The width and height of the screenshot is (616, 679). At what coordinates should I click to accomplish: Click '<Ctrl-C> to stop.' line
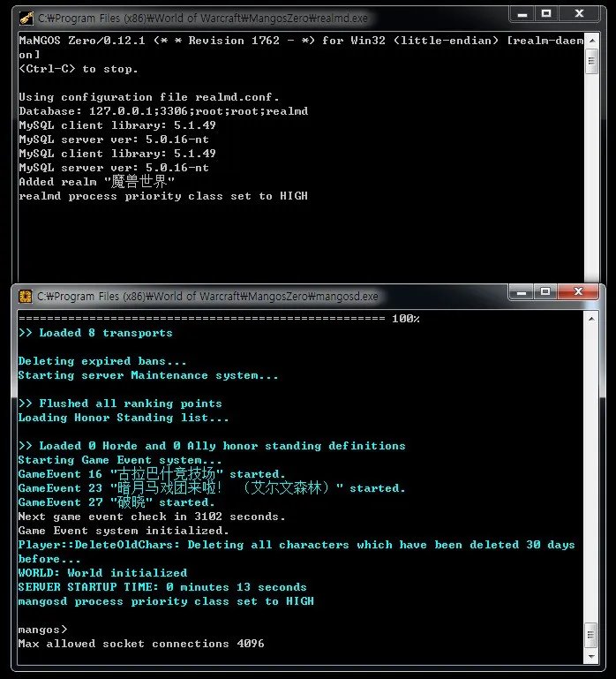click(x=79, y=69)
